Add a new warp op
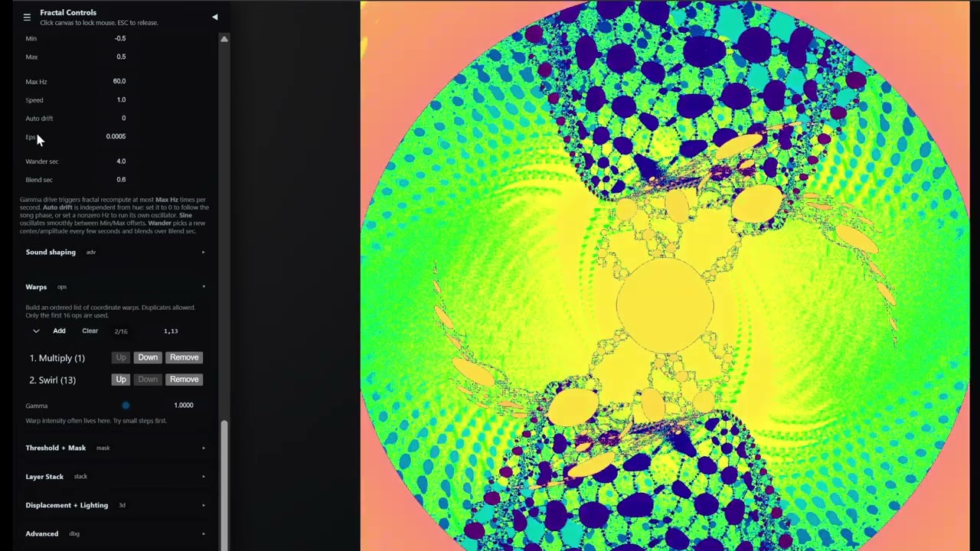 (59, 331)
